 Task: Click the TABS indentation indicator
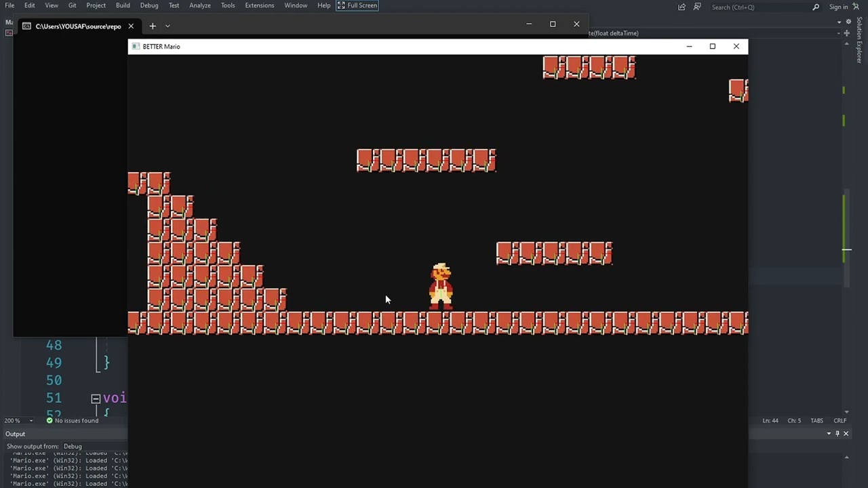[816, 420]
